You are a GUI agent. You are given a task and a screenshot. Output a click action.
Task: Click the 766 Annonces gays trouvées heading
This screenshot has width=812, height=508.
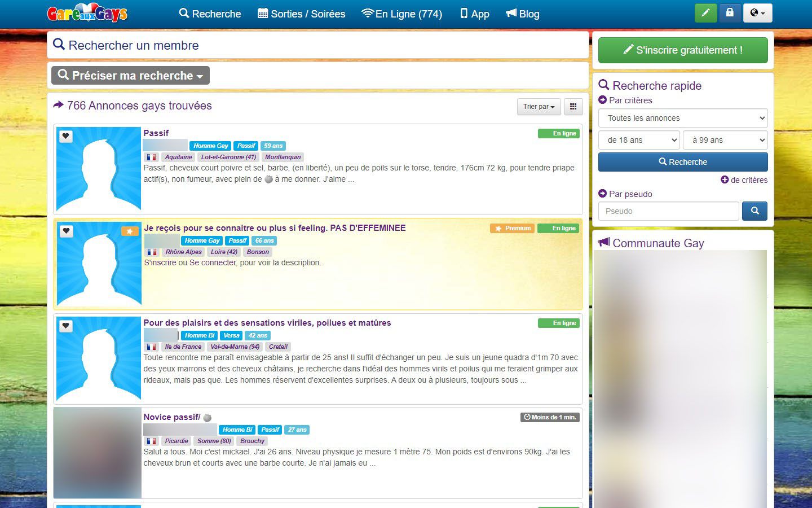click(x=133, y=106)
